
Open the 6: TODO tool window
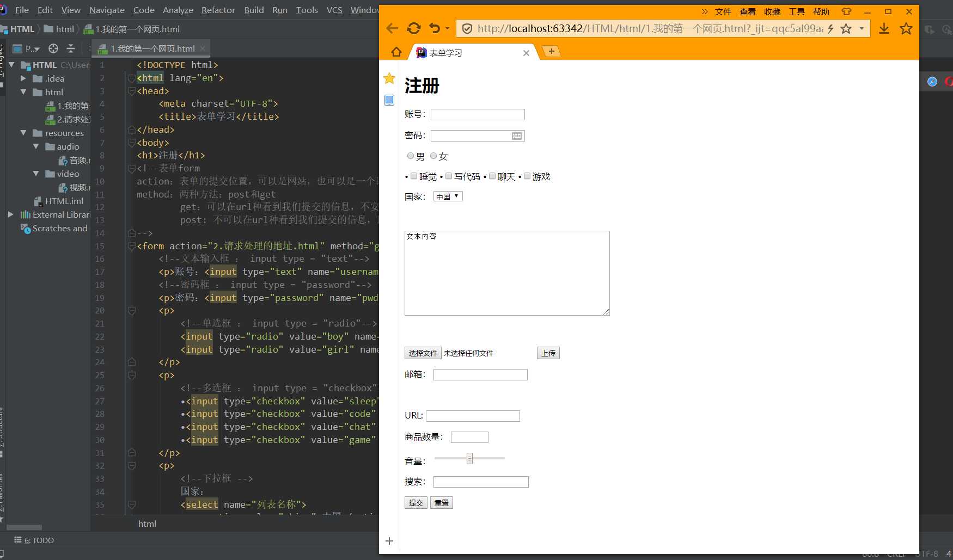(34, 540)
